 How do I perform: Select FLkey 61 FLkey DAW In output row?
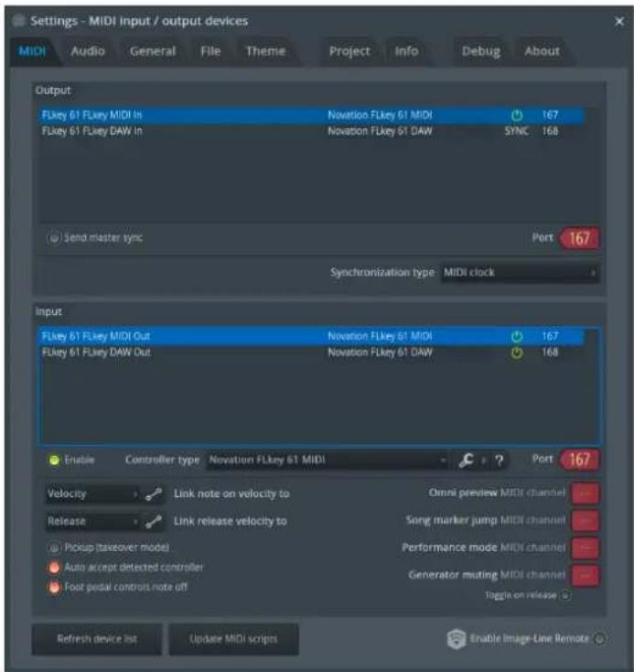(x=311, y=131)
